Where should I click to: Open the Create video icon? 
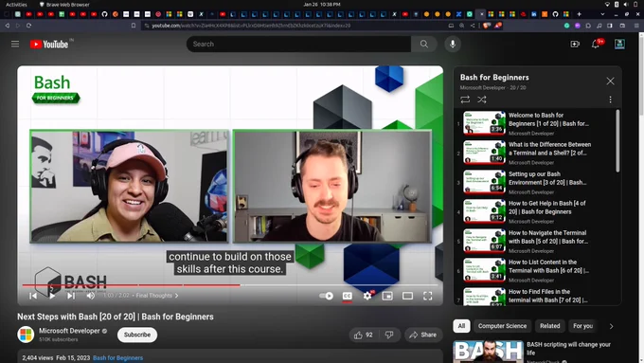click(575, 44)
